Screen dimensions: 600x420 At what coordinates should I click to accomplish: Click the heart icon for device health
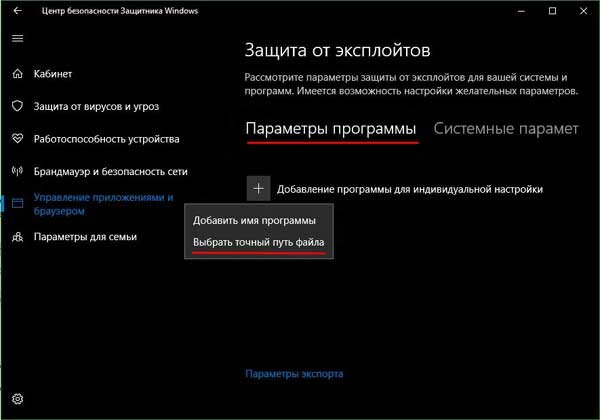tap(18, 138)
